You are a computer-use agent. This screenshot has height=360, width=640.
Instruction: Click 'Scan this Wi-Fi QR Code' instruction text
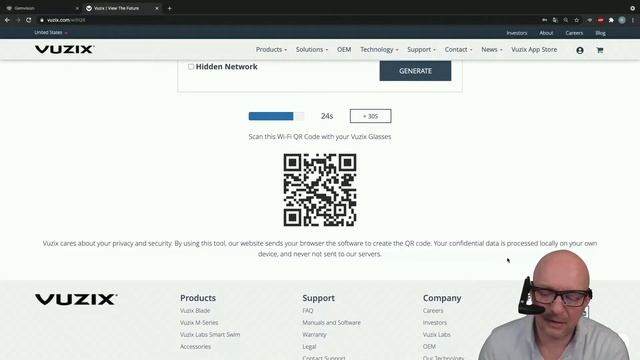[x=320, y=137]
